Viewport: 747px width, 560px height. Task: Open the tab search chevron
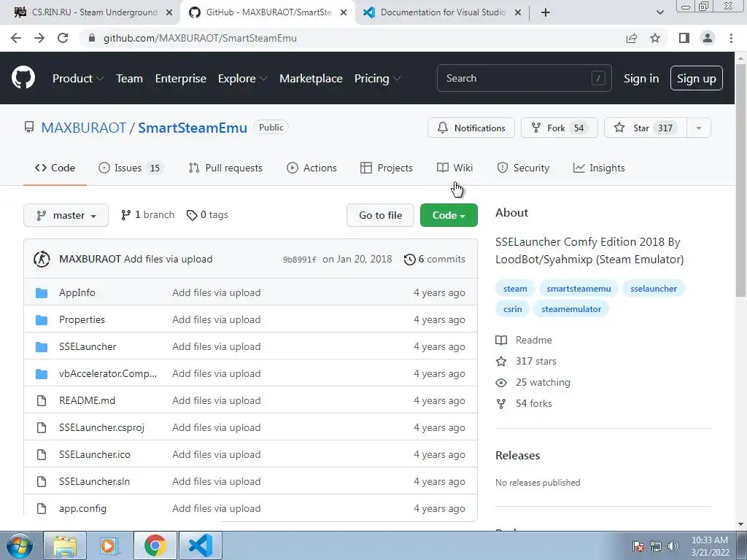(659, 12)
